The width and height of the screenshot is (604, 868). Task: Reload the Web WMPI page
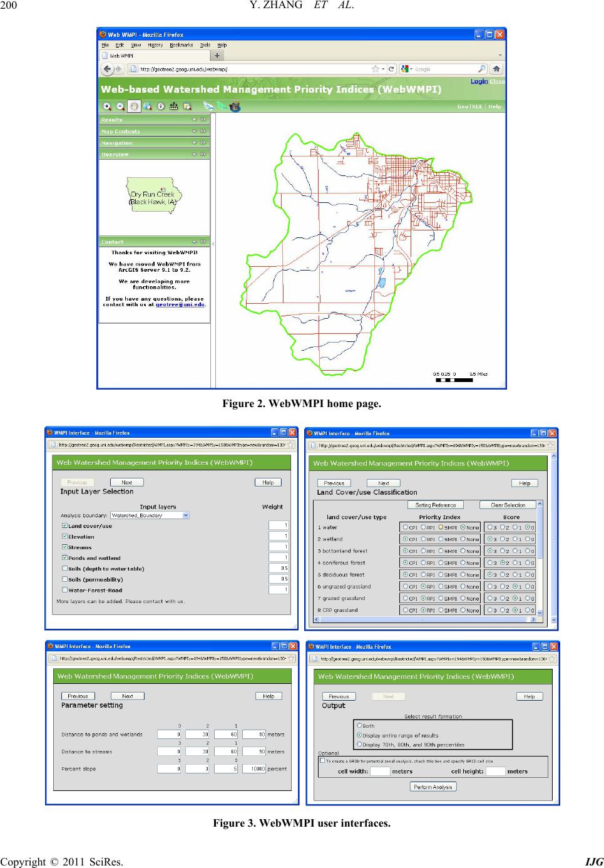[392, 69]
